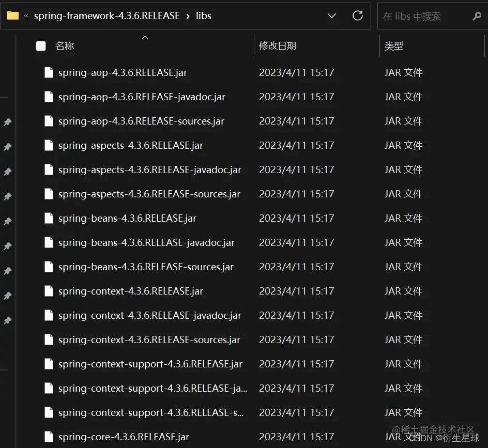This screenshot has width=488, height=448.
Task: Select file name spring-beans-4.3.6.RELEASE-sources.jar
Action: (146, 267)
